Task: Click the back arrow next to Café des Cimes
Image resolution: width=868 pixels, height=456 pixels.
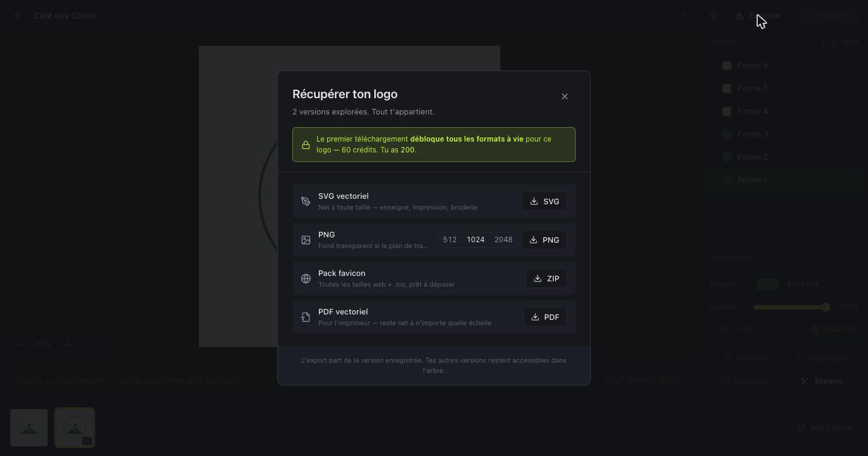Action: [18, 16]
